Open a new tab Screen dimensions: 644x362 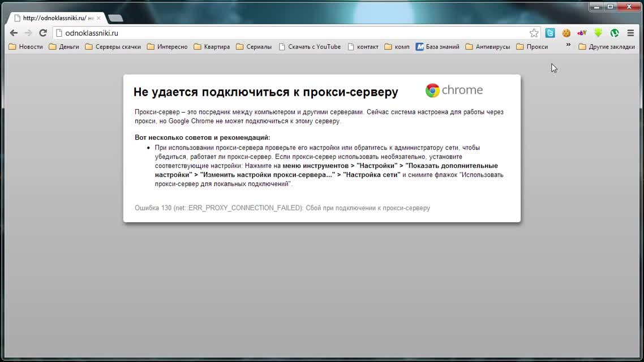[115, 18]
